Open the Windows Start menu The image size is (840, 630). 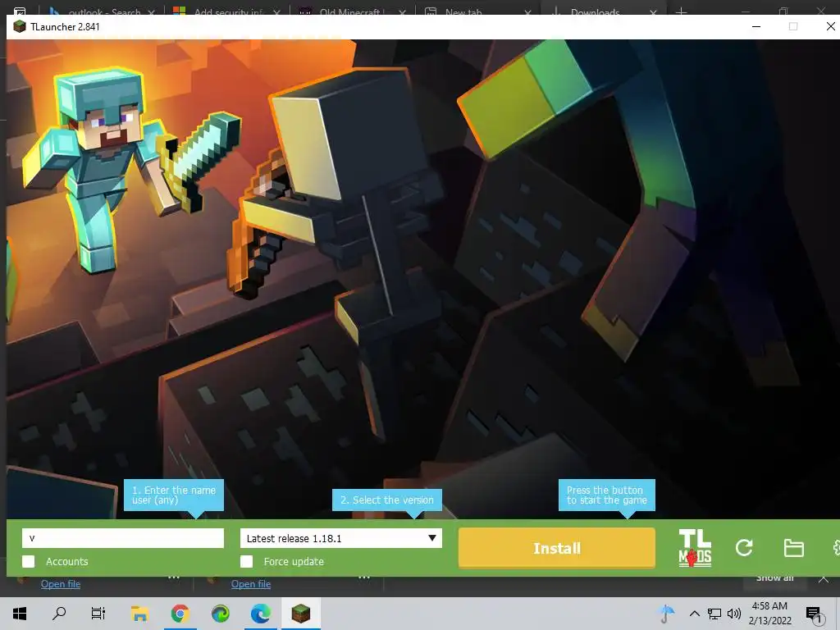pos(20,613)
